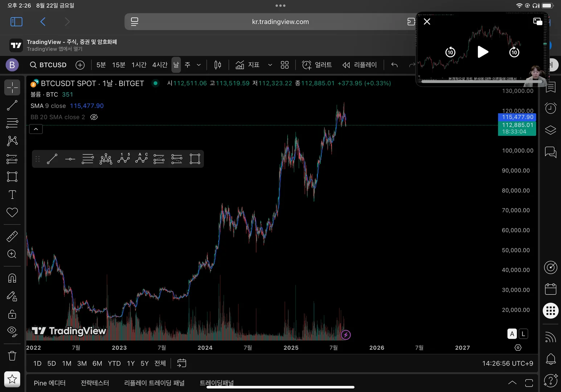This screenshot has width=561, height=392.
Task: Toggle lock all drawings
Action: [12, 314]
